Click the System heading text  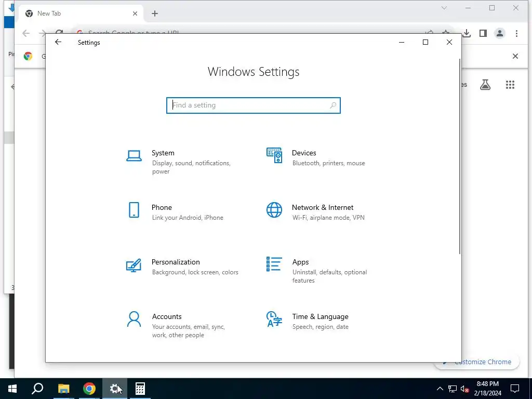coord(163,153)
